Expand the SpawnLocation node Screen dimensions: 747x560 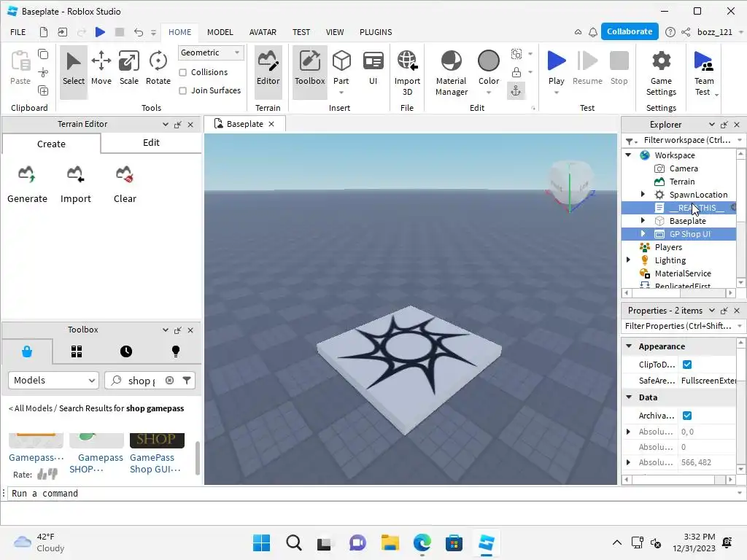point(643,194)
